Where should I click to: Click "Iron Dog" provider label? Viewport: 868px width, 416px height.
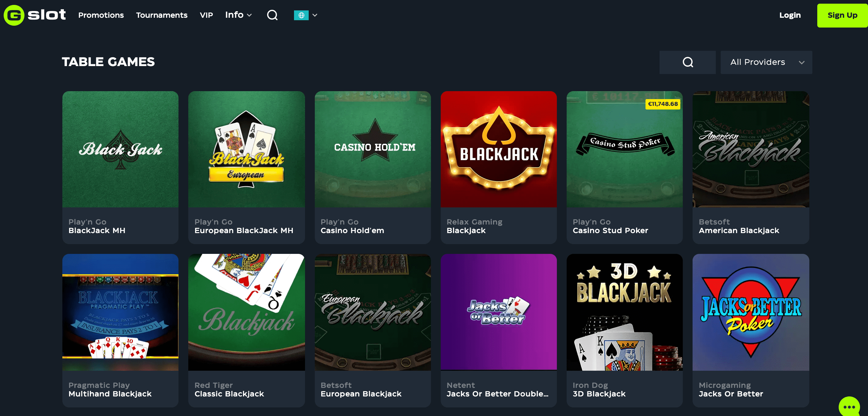coord(590,385)
